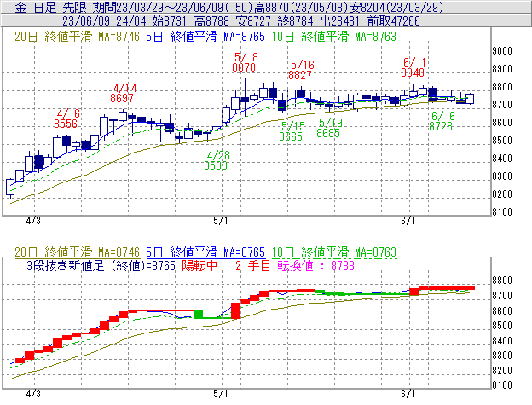Click the 4/28 8503 low marker
The image size is (532, 405).
(x=217, y=160)
